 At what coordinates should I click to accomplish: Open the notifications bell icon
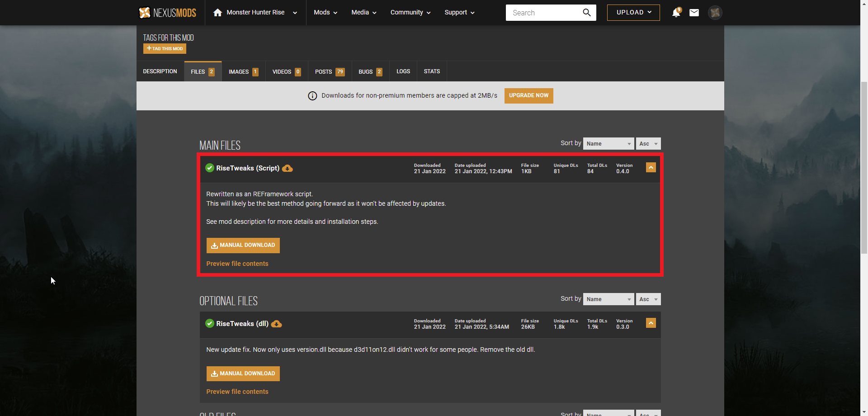tap(676, 13)
